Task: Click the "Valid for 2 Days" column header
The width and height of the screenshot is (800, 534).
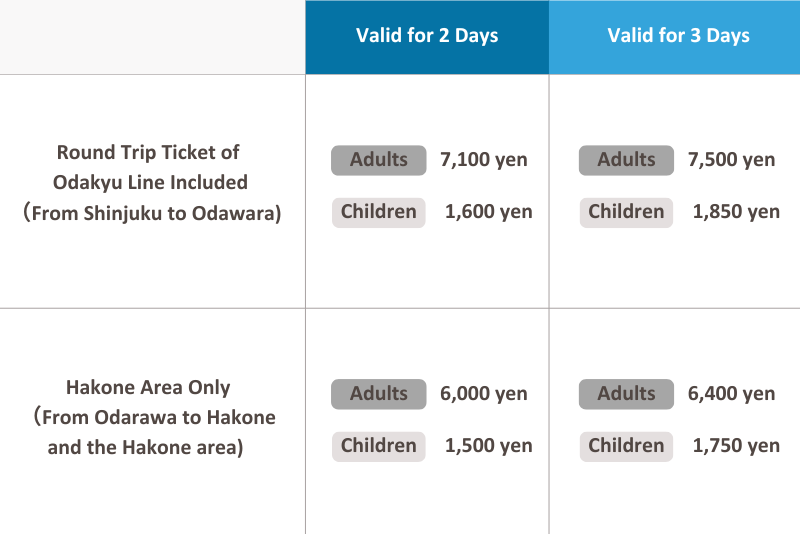Action: 427,36
